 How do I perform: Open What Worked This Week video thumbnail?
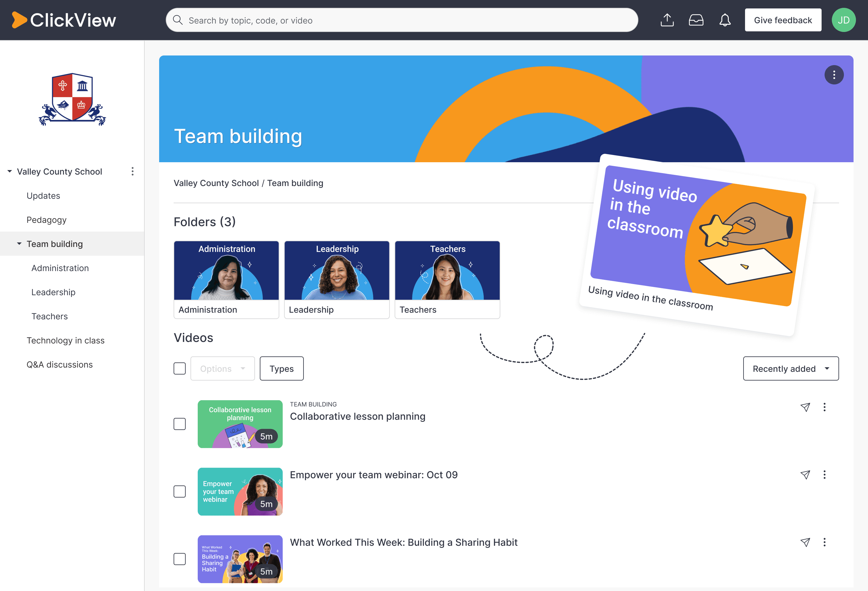point(240,559)
